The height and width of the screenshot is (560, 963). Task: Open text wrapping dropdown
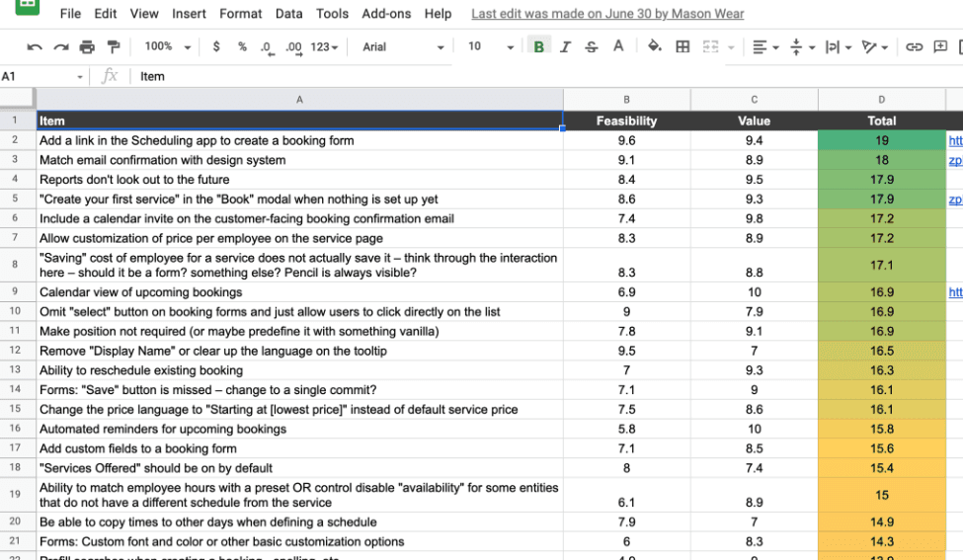[839, 46]
